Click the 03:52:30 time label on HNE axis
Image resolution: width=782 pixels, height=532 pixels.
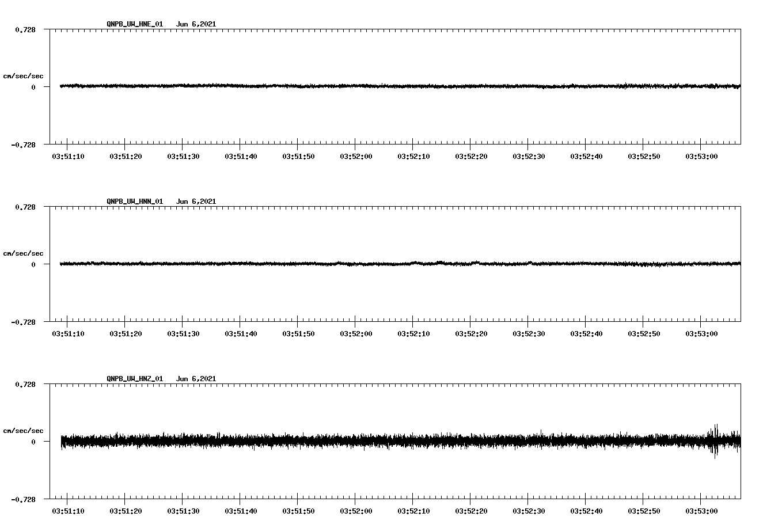529,157
